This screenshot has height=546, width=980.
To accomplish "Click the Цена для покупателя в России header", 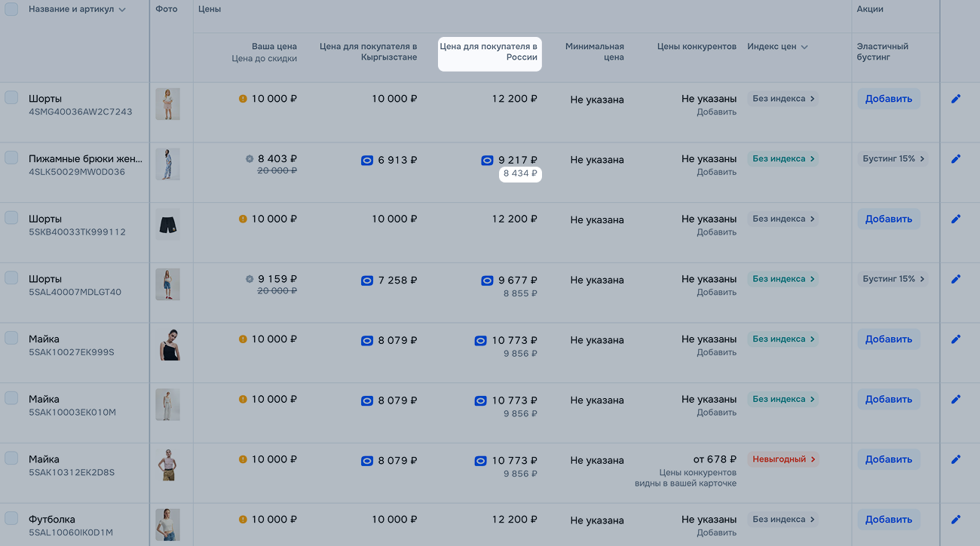I will point(489,52).
